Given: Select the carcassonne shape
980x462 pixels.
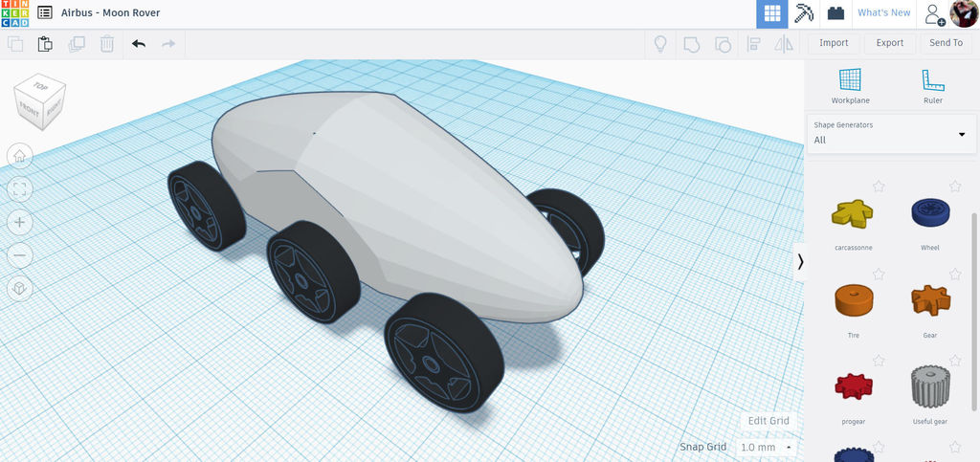Looking at the screenshot, I should 853,213.
